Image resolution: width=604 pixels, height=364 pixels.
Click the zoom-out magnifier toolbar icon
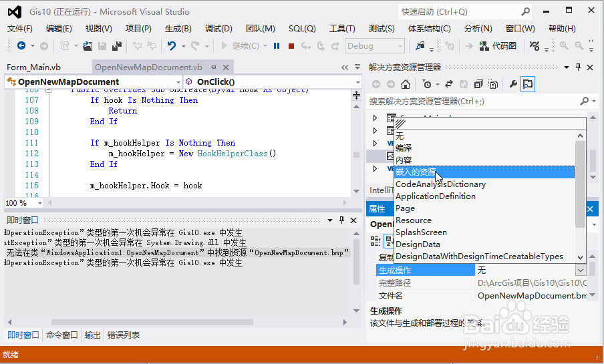[579, 46]
